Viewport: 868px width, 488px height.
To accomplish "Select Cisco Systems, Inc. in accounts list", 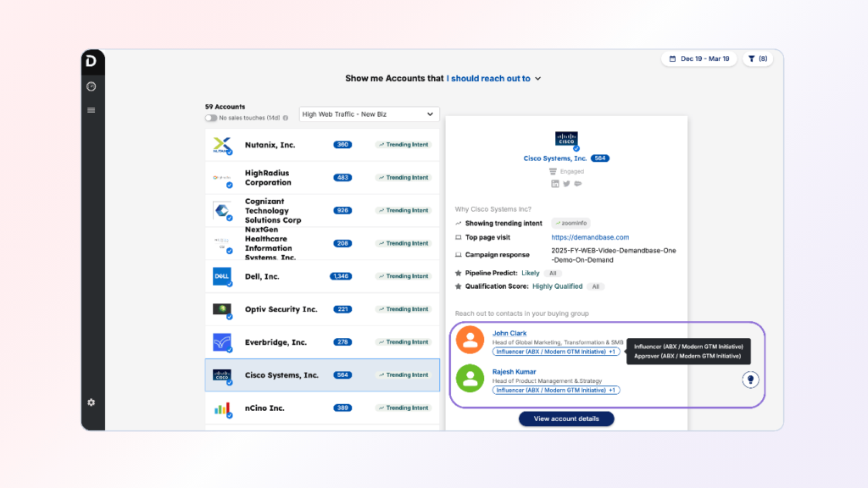I will click(x=281, y=375).
